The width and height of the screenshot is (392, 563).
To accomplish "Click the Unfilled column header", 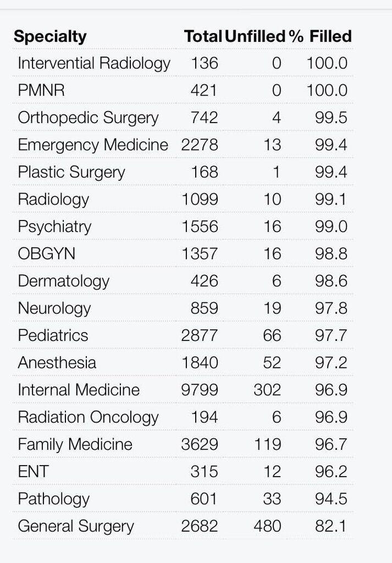I will coord(256,37).
